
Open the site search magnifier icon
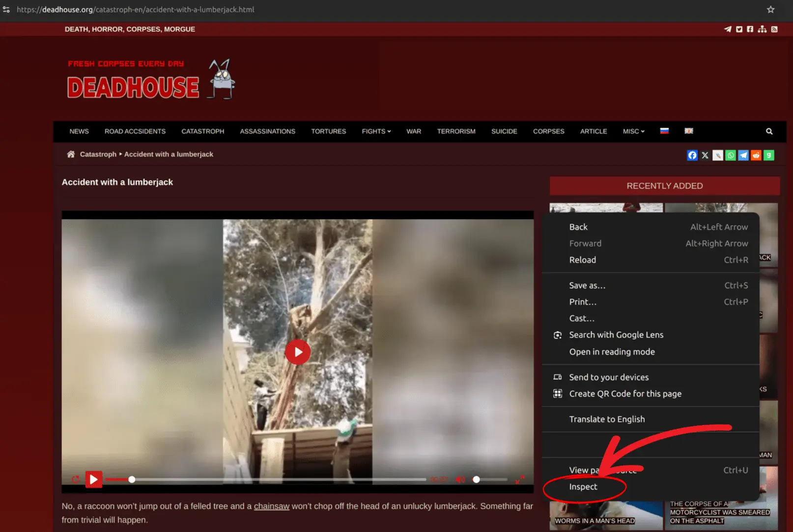(x=769, y=131)
